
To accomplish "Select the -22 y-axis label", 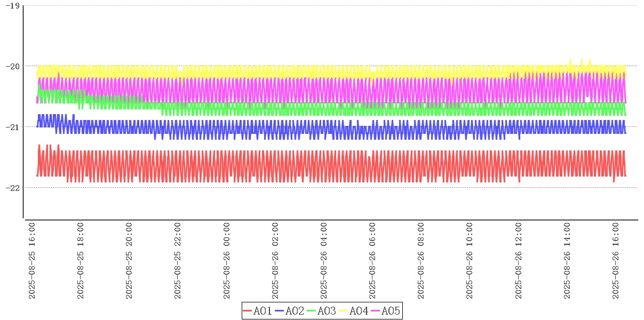I will click(12, 188).
